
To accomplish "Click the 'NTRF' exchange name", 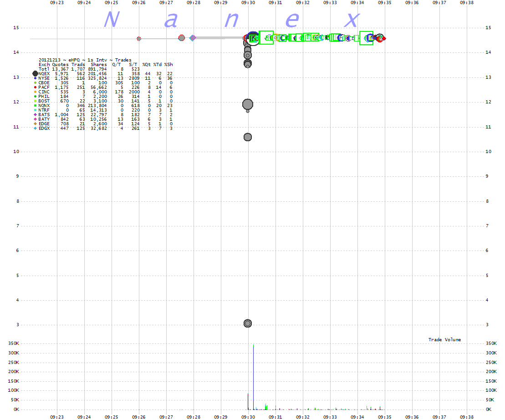I will click(44, 110).
